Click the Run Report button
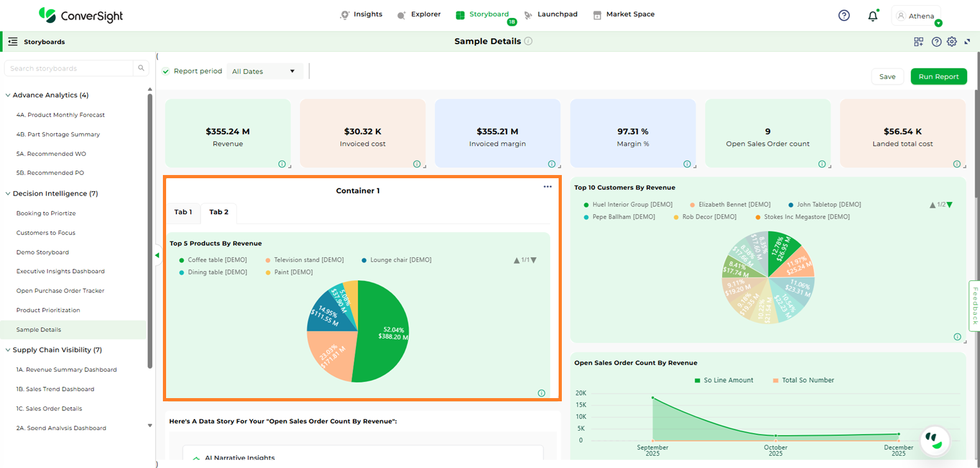Screen dimensions: 980x468 tap(938, 76)
